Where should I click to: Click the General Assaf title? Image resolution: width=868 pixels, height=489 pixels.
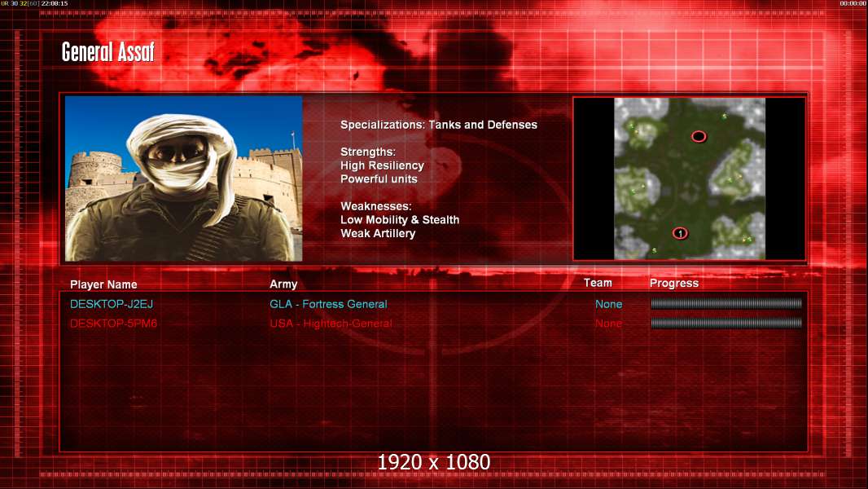click(x=108, y=52)
